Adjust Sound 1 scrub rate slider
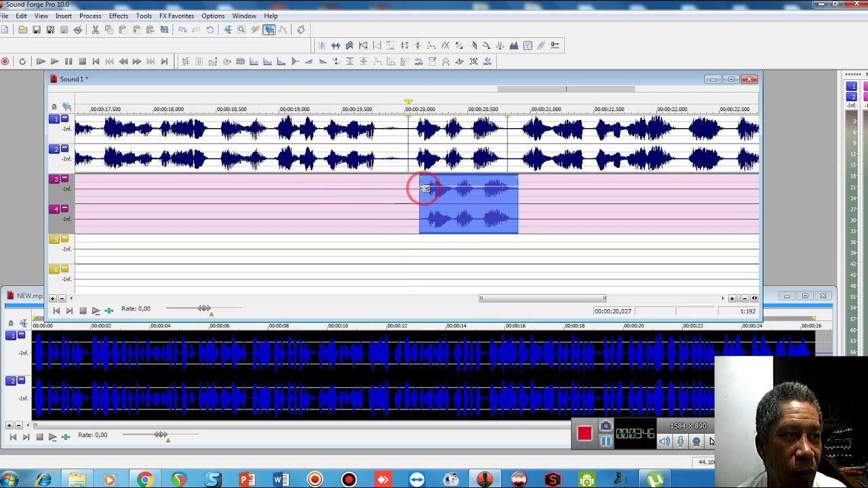The height and width of the screenshot is (488, 868). point(203,308)
